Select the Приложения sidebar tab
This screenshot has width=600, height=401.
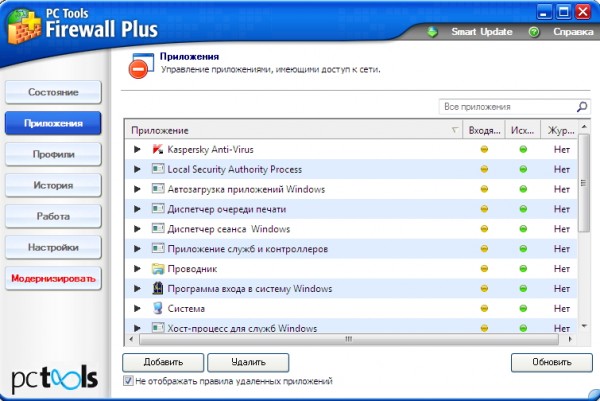pyautogui.click(x=53, y=123)
